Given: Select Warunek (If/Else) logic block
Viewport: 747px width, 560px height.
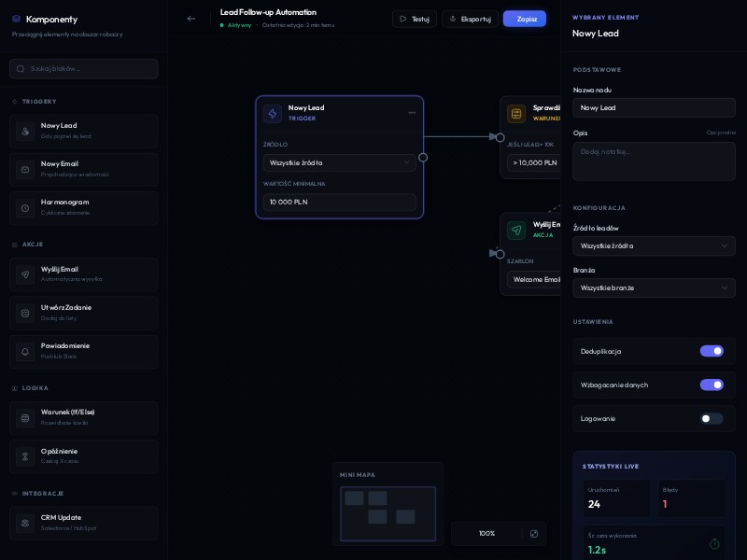Looking at the screenshot, I should click(84, 417).
